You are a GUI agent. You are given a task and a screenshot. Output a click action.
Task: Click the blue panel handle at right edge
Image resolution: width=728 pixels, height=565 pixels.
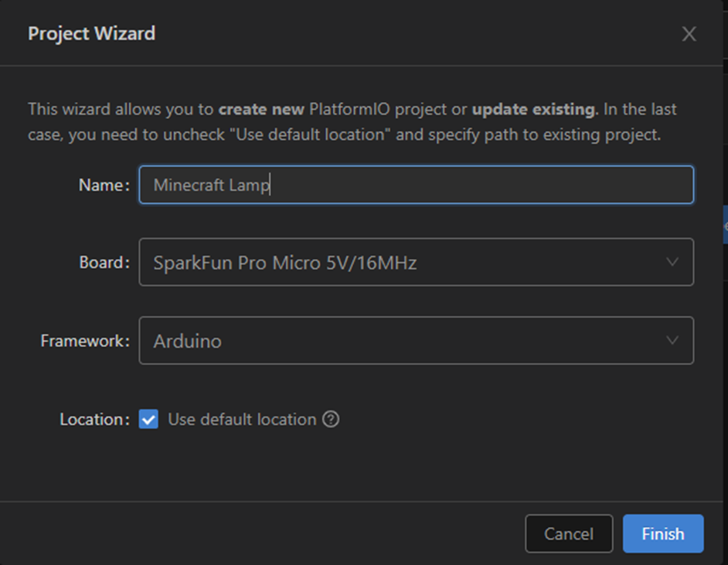tap(725, 225)
